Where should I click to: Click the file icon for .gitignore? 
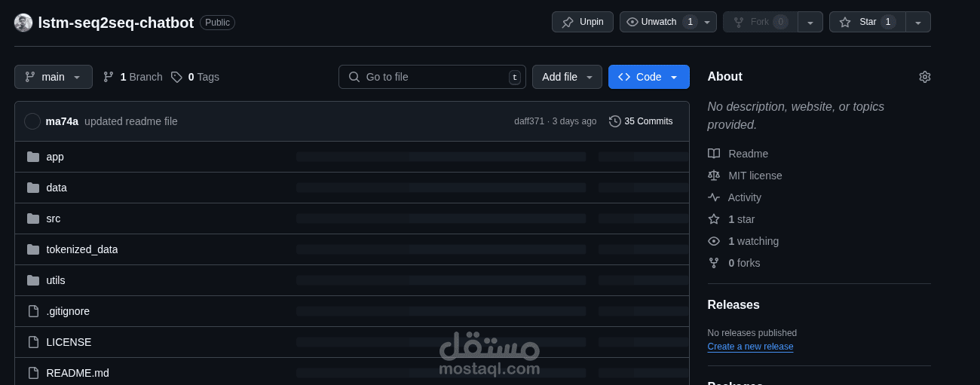pyautogui.click(x=33, y=311)
